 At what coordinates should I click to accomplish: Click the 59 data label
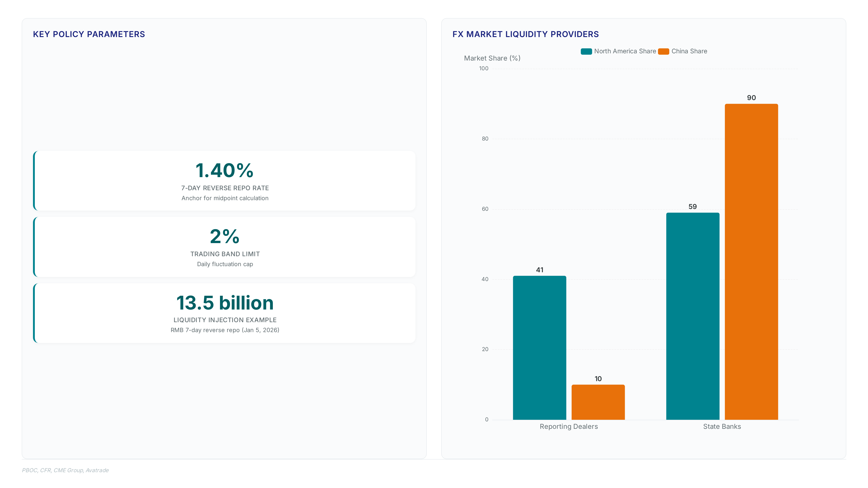pos(693,206)
